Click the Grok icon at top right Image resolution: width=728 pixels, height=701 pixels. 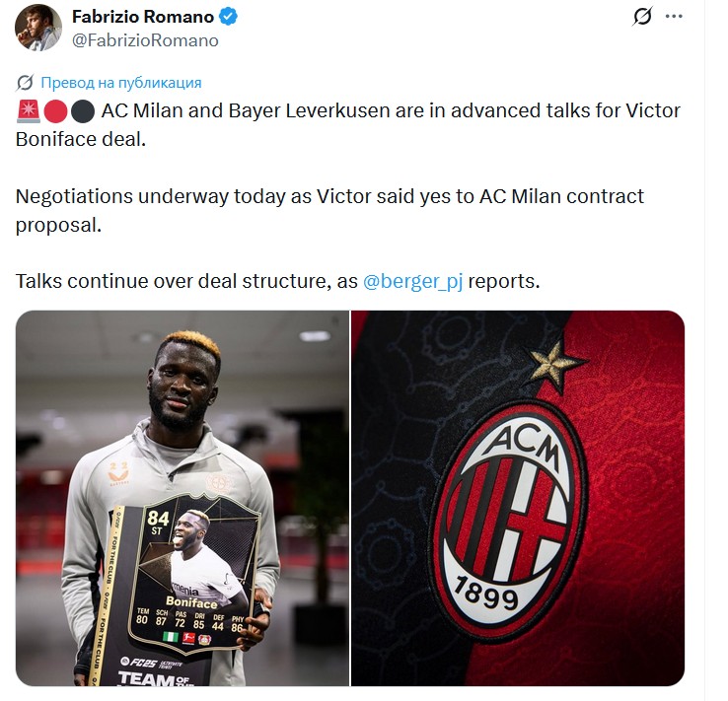tap(642, 16)
